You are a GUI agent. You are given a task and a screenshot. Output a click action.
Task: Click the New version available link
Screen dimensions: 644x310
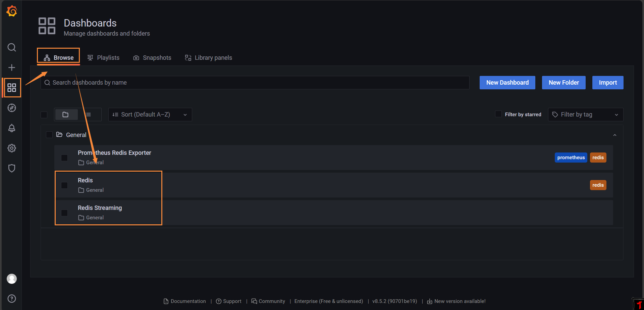pos(456,301)
